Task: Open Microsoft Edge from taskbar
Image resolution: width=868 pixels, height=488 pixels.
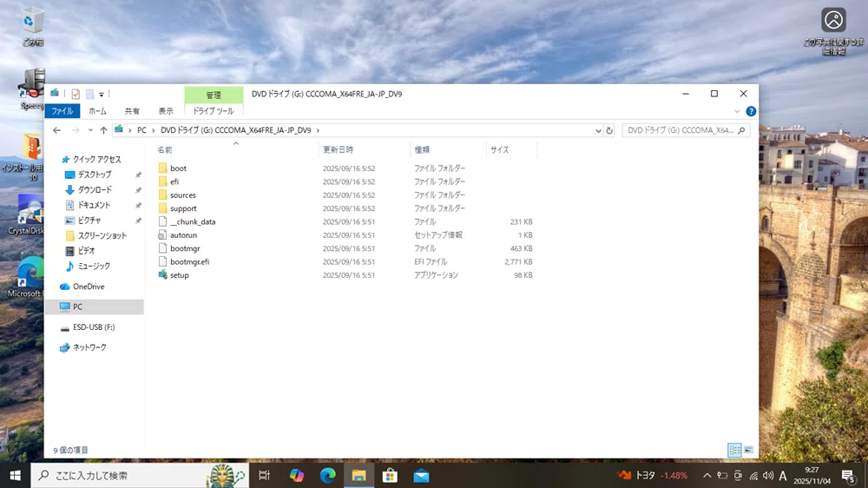Action: 328,475
